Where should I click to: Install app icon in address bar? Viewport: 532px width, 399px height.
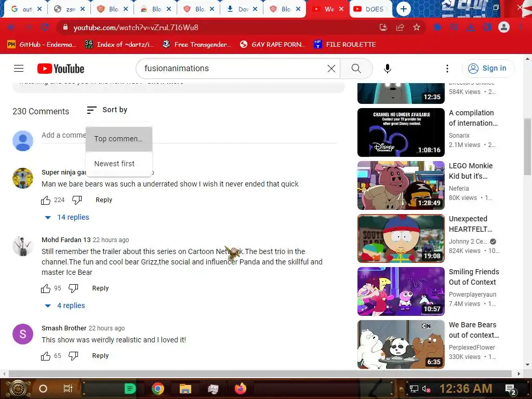(383, 27)
